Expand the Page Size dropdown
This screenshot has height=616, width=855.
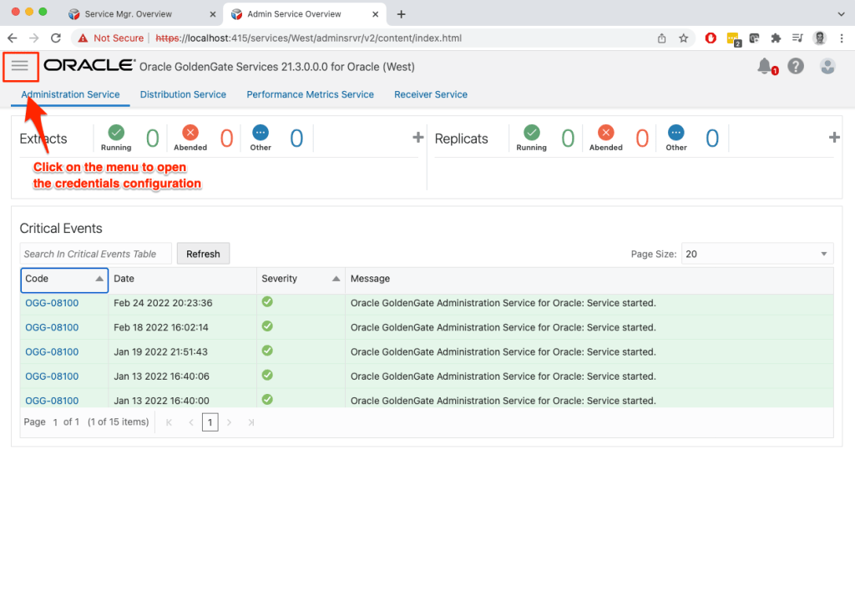point(756,254)
